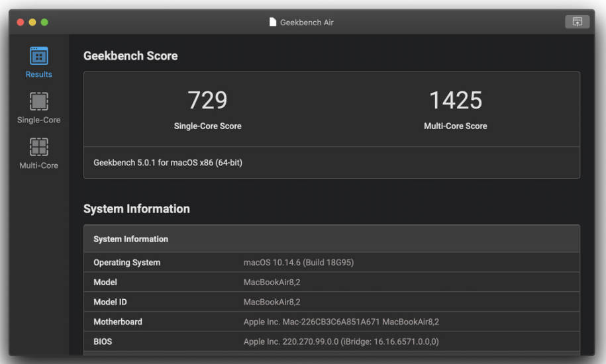Select the Apple Inc. 220.270.99.0.0 BIOS value
Screen dimensions: 606x364
341,341
